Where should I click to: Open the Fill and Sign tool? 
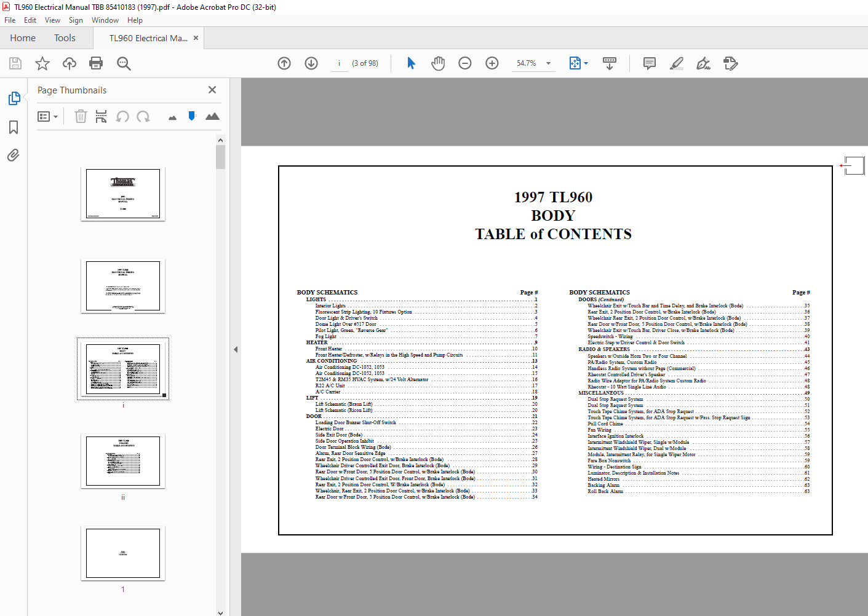coord(704,63)
